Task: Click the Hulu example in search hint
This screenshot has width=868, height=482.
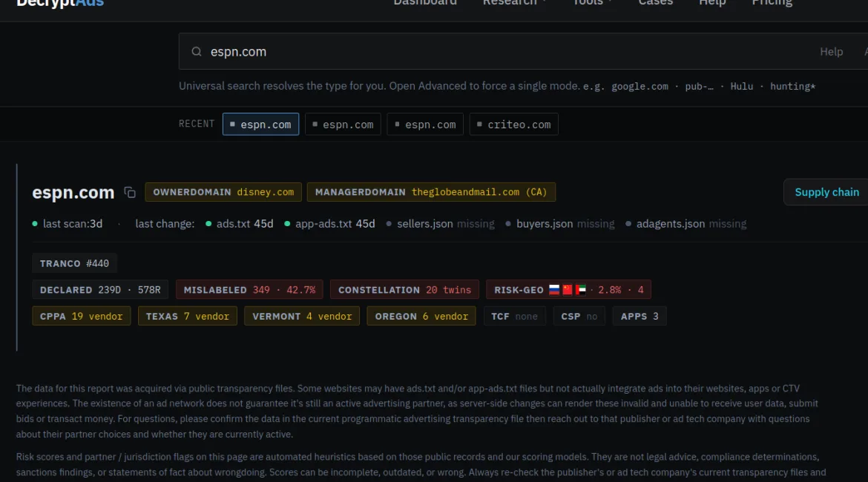Action: [741, 86]
